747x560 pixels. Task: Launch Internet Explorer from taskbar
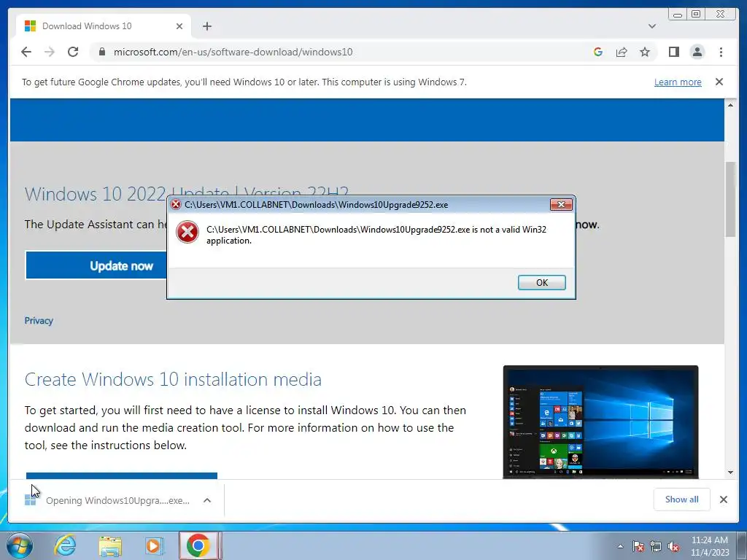click(x=65, y=545)
